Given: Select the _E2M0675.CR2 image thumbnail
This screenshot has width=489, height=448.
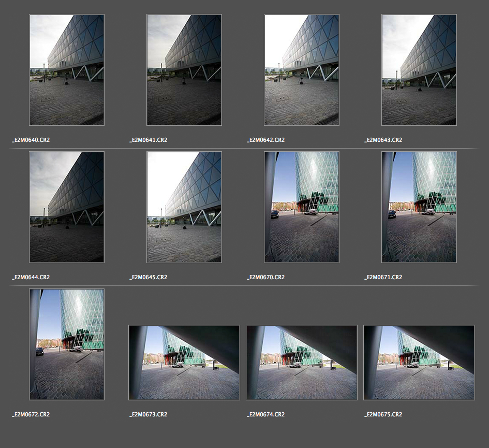Looking at the screenshot, I should [x=419, y=363].
